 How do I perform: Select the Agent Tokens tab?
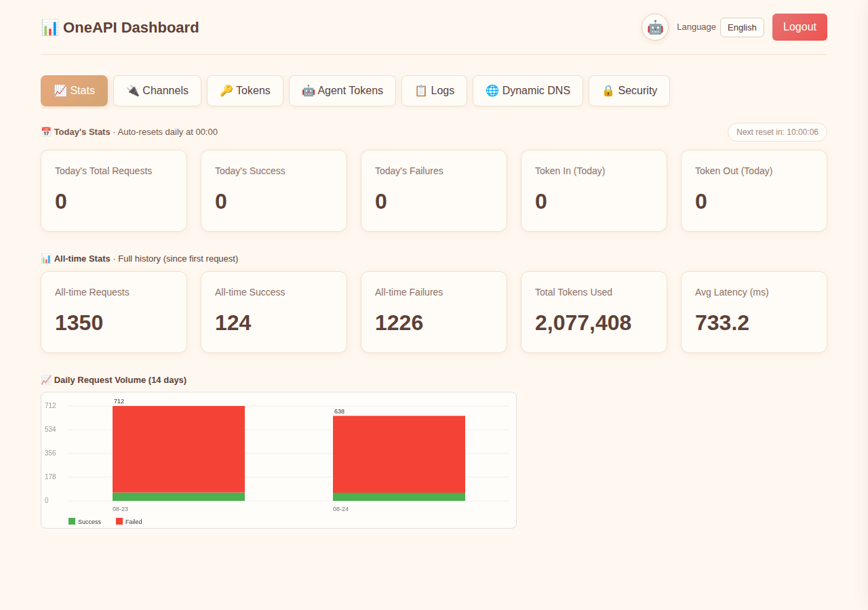342,91
